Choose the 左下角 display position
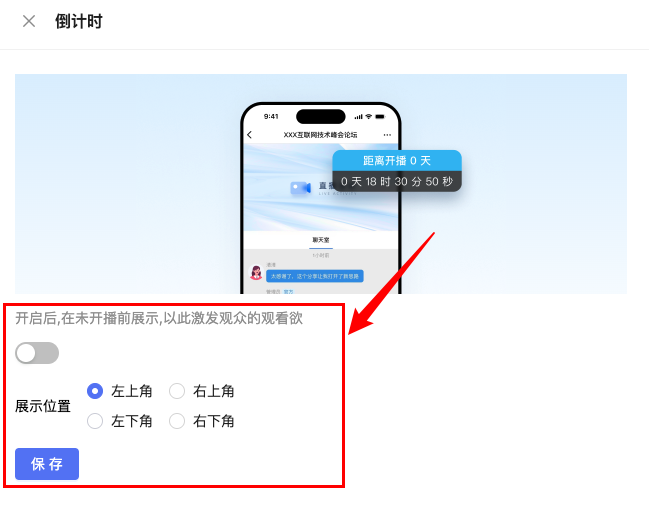This screenshot has height=514, width=649. point(95,421)
